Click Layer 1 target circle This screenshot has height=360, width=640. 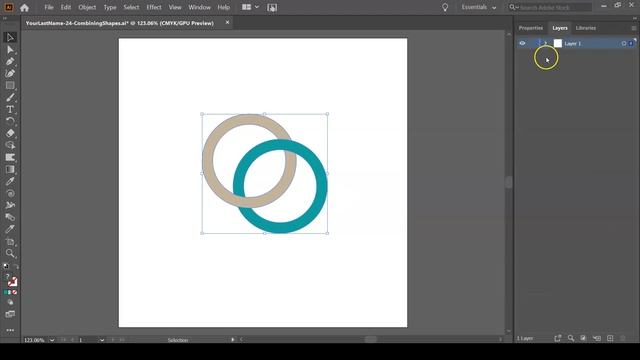(x=624, y=43)
